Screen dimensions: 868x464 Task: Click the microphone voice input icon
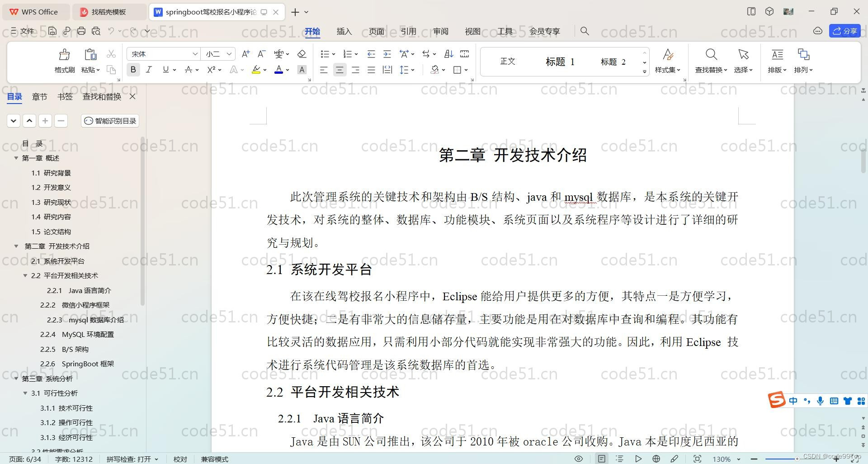(820, 401)
